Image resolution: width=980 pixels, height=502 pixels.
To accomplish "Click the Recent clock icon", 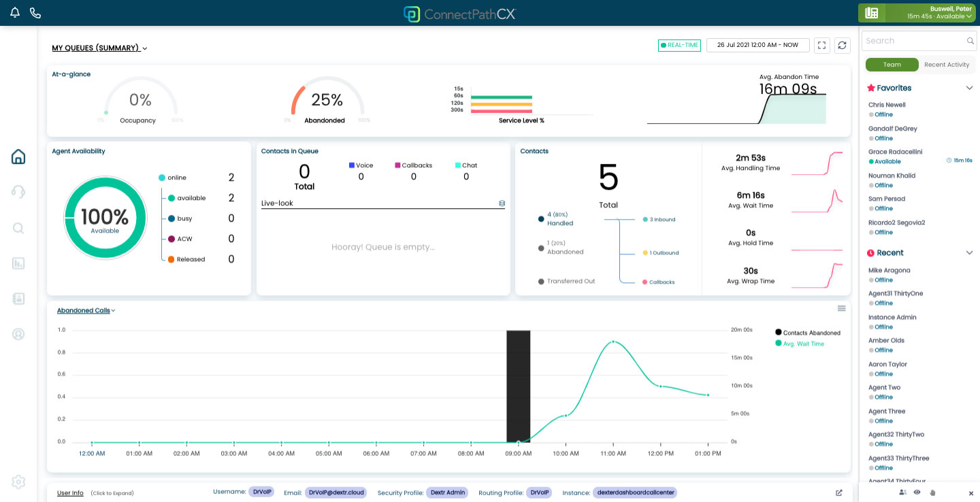I will 871,253.
